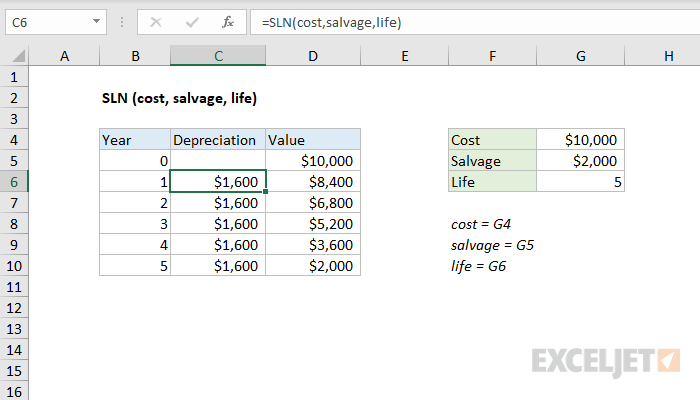700x400 pixels.
Task: Click title cell 'SLN (cost, salvage, life)'
Action: coord(179,98)
